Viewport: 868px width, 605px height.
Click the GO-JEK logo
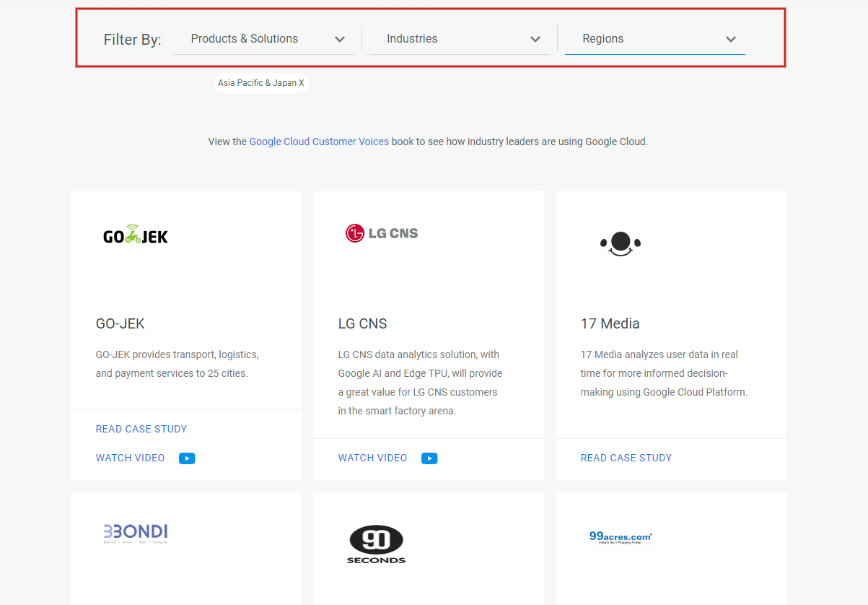[x=136, y=234]
